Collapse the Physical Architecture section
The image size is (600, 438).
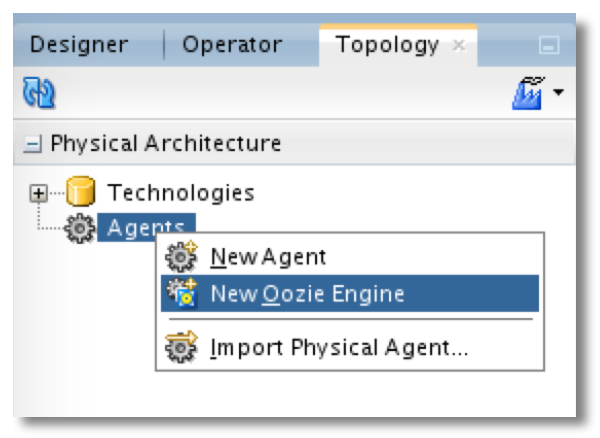pos(33,144)
